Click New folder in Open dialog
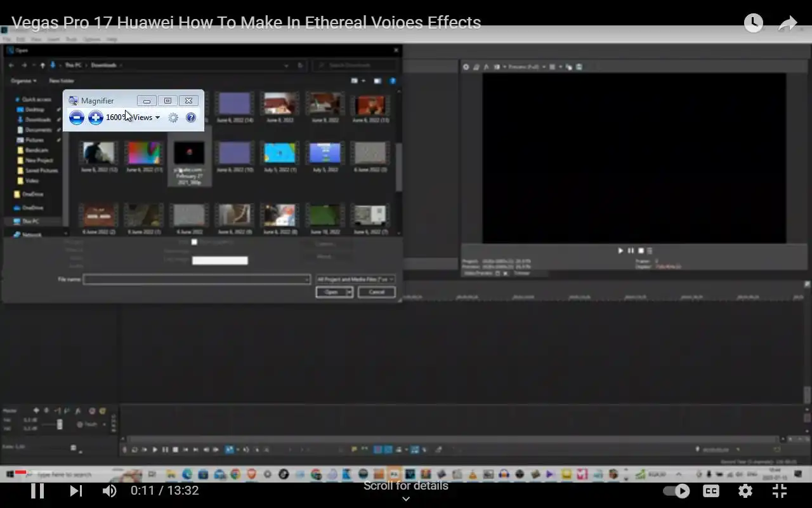Viewport: 812px width, 508px height. pos(62,81)
